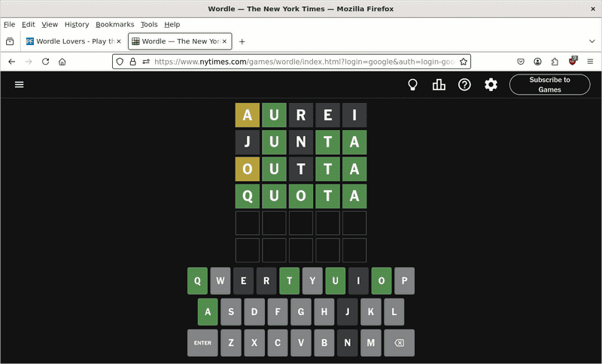602x364 pixels.
Task: Tap the dark E key on the keyboard
Action: tap(243, 281)
